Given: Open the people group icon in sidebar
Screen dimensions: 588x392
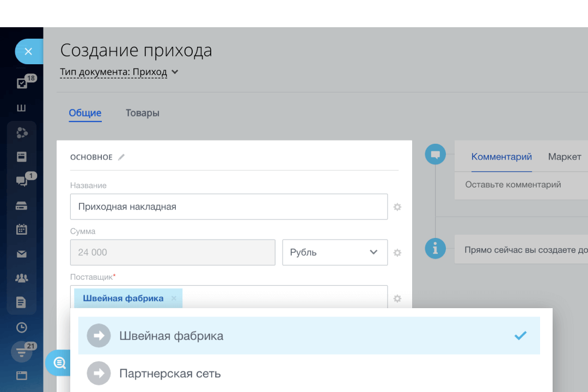Looking at the screenshot, I should (x=22, y=278).
